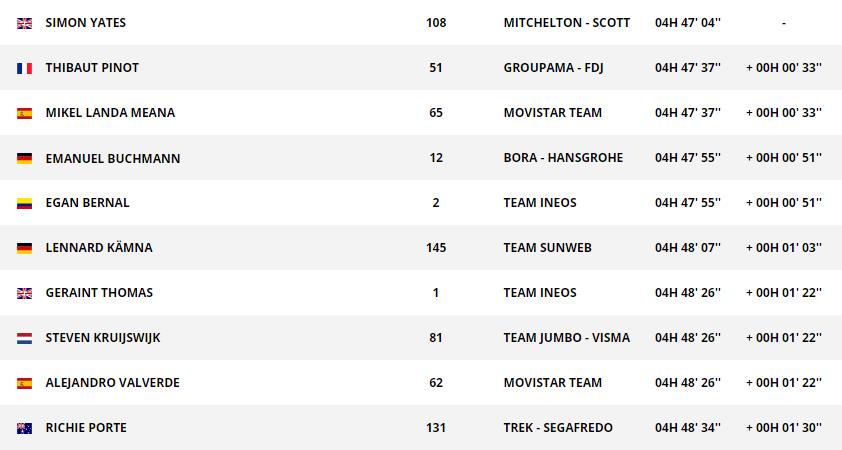The width and height of the screenshot is (842, 450).
Task: Open the Groupama - FDJ team link
Action: point(553,68)
